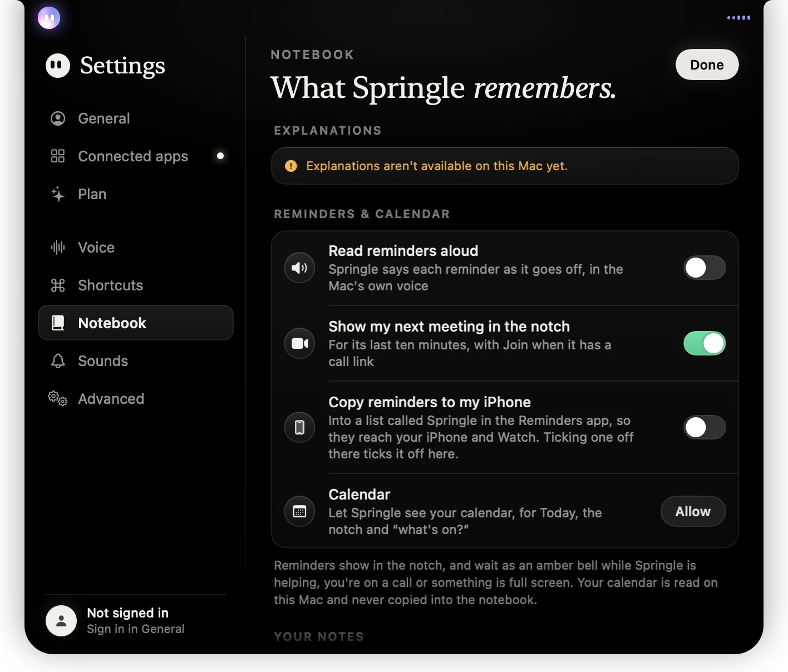Click the video camera icon for next meeting

coord(300,344)
